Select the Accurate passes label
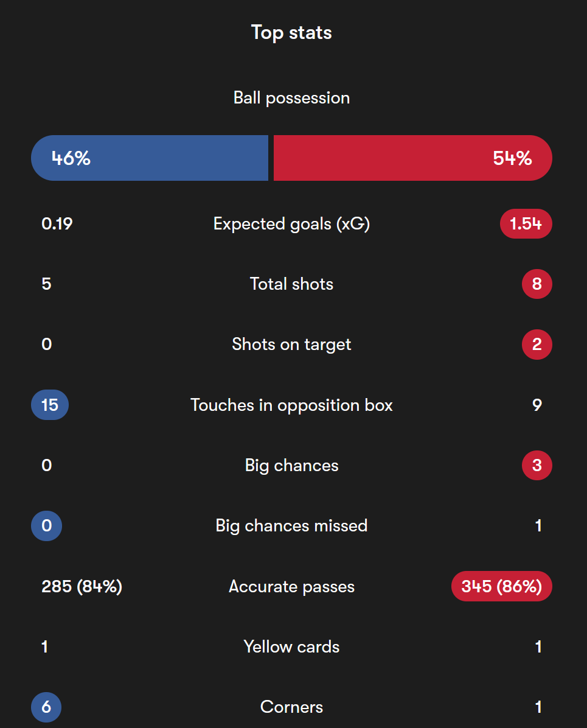 point(291,586)
